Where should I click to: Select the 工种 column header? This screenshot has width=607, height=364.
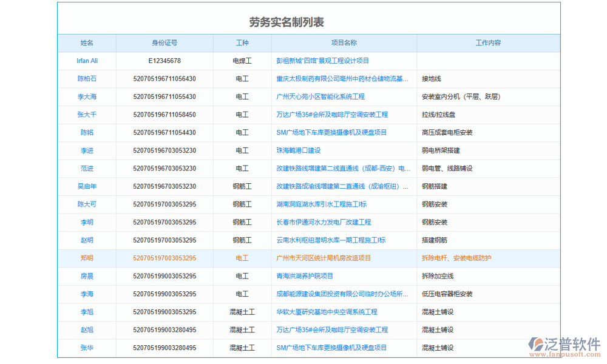tap(242, 43)
